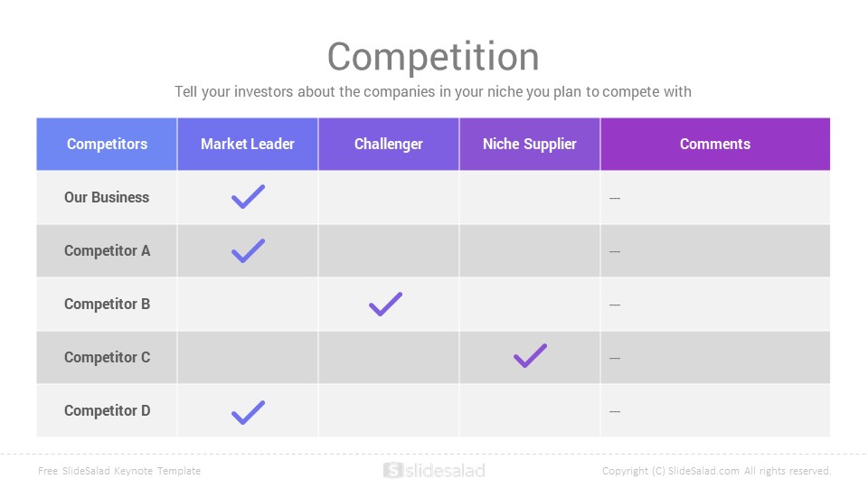Click the Competitor D row label
This screenshot has height=488, width=868.
107,410
